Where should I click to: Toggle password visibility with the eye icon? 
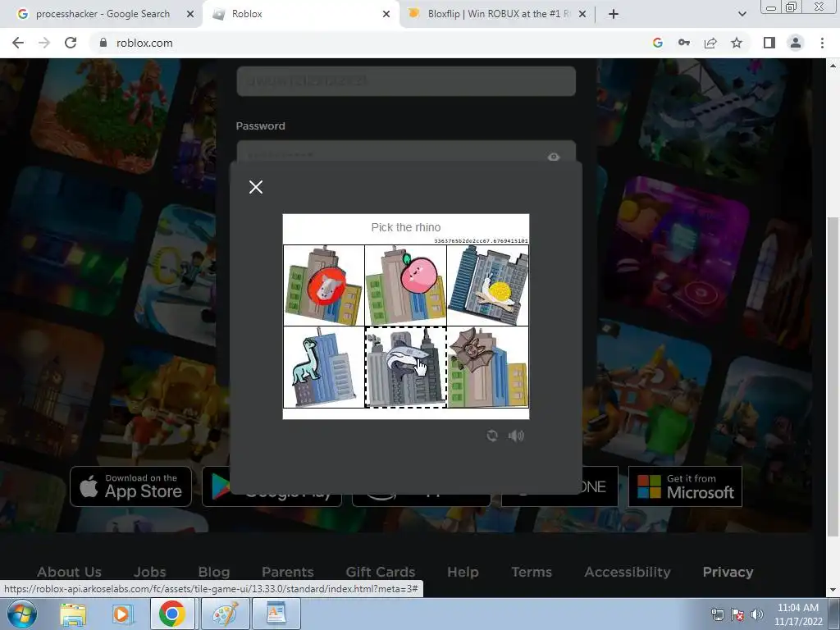(x=554, y=157)
